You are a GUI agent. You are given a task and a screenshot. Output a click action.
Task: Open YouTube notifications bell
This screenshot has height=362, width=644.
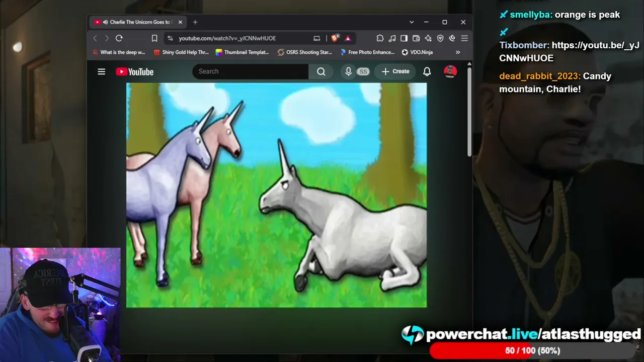tap(427, 71)
